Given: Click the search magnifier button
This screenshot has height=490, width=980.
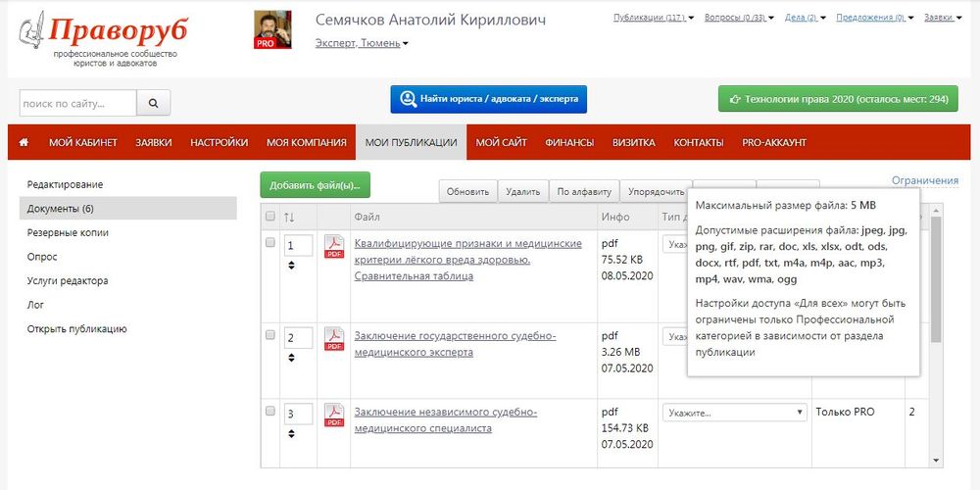Looking at the screenshot, I should coord(153,103).
